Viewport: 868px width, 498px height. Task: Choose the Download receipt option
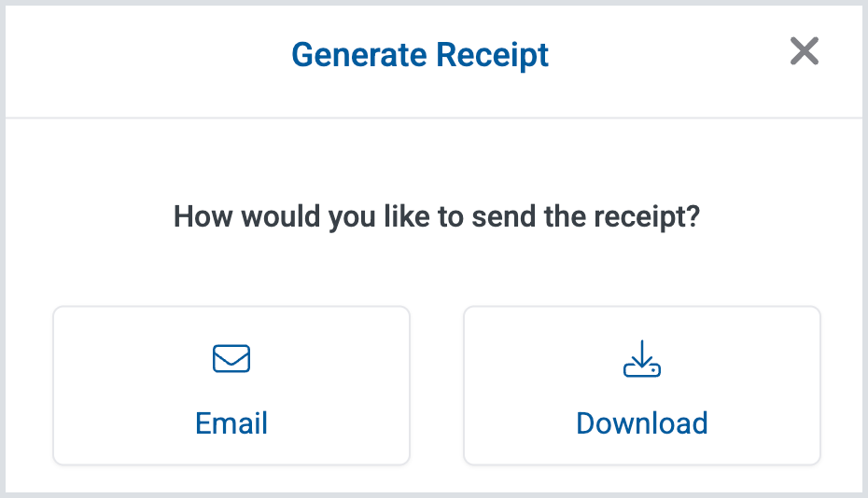coord(641,385)
